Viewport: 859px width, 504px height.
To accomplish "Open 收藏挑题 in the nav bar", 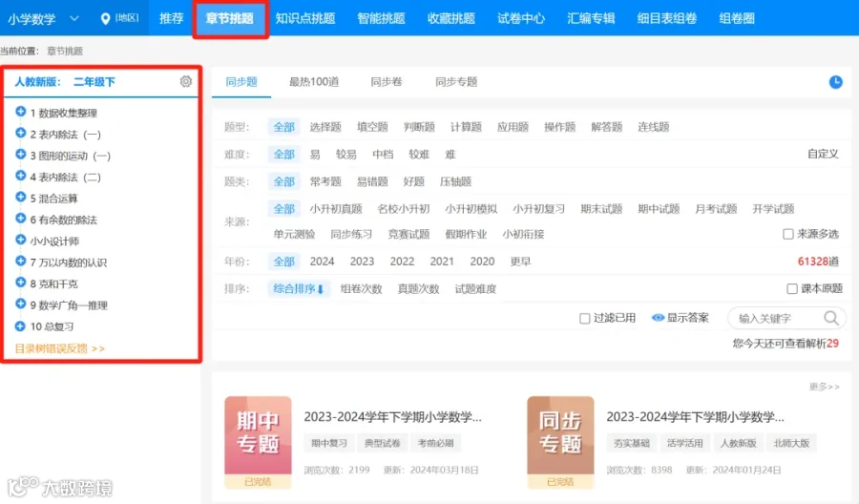I will (x=451, y=19).
